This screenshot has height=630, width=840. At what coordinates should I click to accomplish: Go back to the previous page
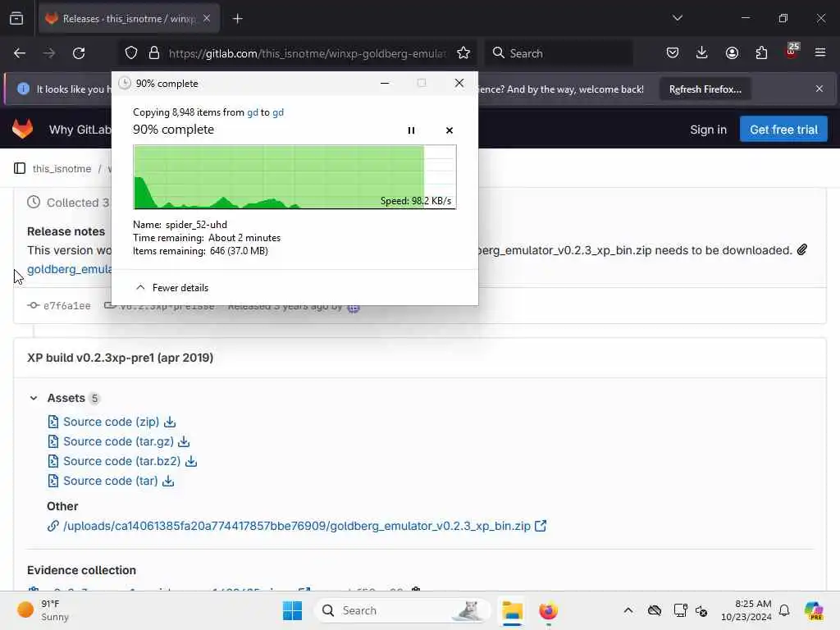click(x=20, y=53)
